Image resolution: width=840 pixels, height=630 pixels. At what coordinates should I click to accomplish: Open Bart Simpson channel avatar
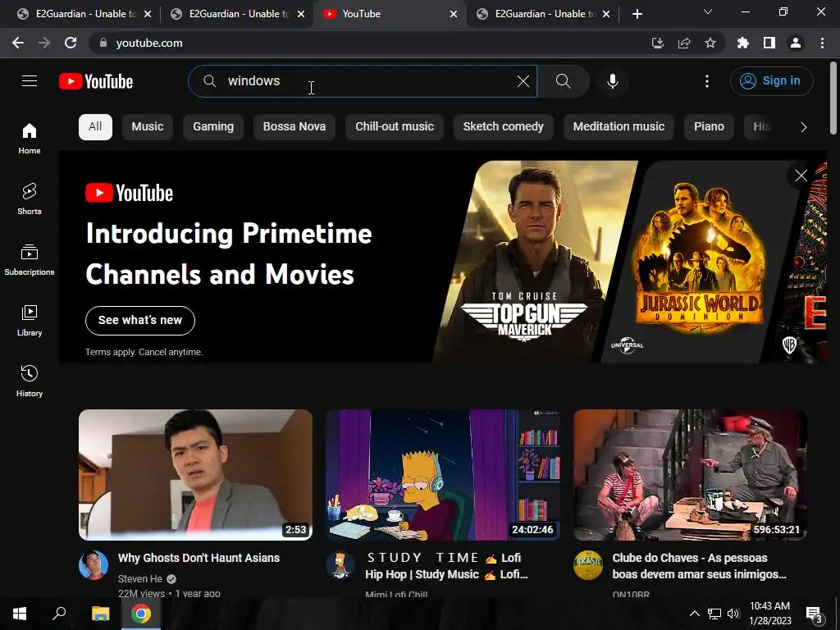[340, 565]
